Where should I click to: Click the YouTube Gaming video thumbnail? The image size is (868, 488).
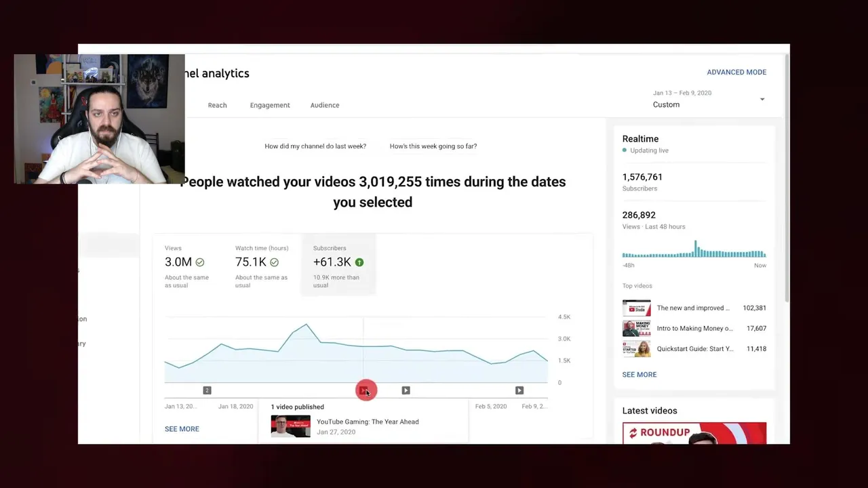[x=290, y=426]
